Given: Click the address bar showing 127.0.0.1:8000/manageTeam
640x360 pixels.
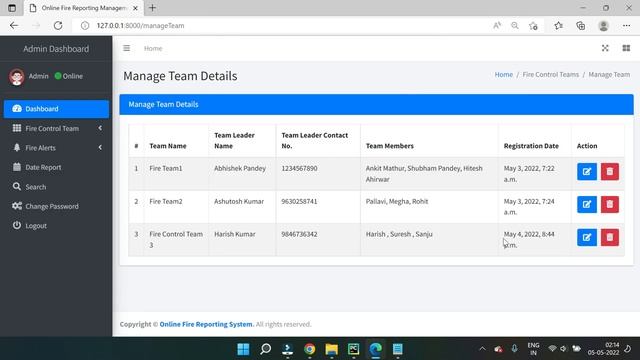Looking at the screenshot, I should click(282, 25).
